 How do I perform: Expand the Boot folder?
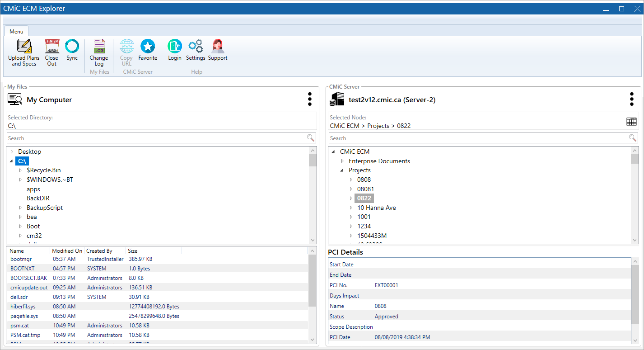[x=21, y=226]
